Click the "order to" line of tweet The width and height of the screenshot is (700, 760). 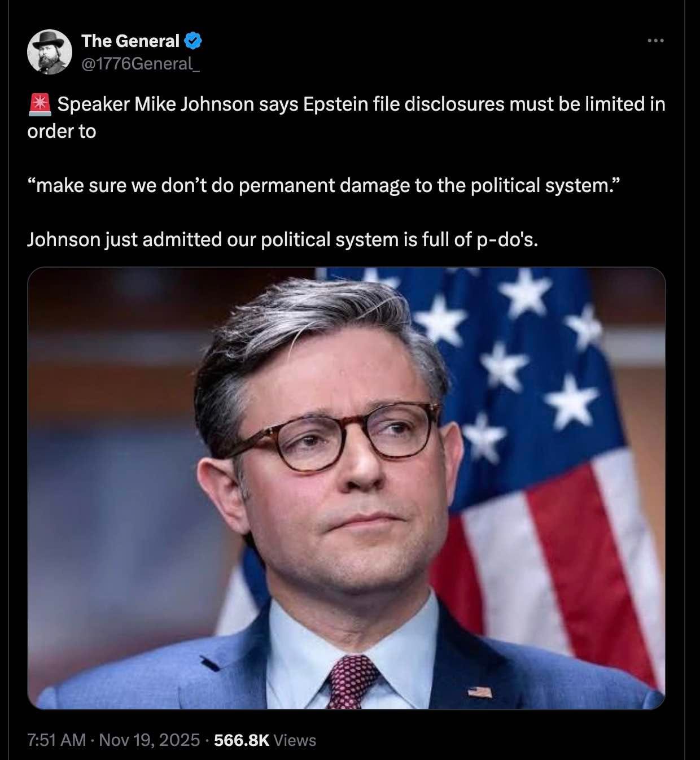point(62,132)
